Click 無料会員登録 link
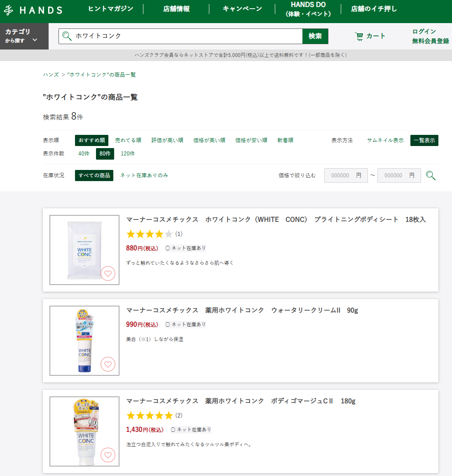This screenshot has height=476, width=452. (x=431, y=41)
